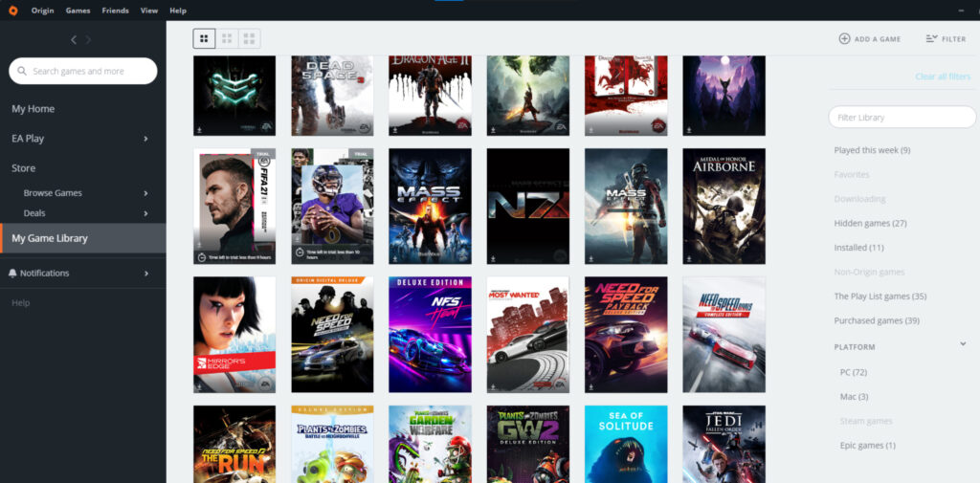Filter platform by Mac (3)
This screenshot has width=980, height=483.
(x=854, y=397)
